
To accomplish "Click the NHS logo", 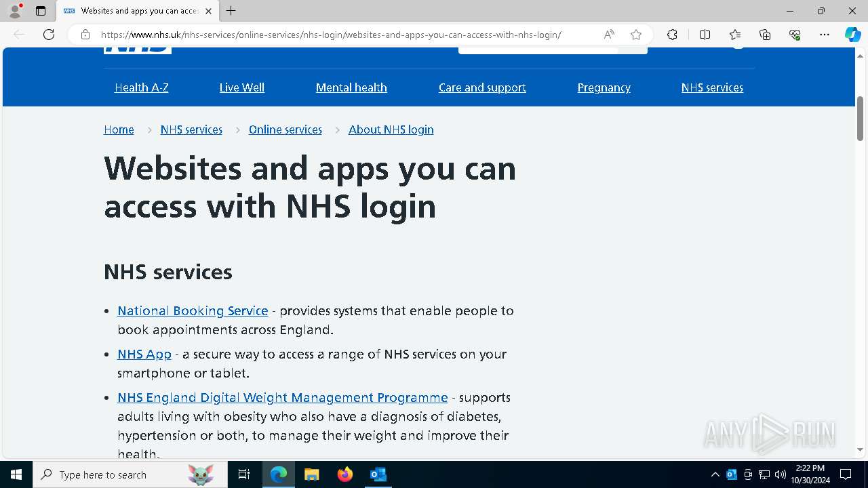I will [x=138, y=50].
